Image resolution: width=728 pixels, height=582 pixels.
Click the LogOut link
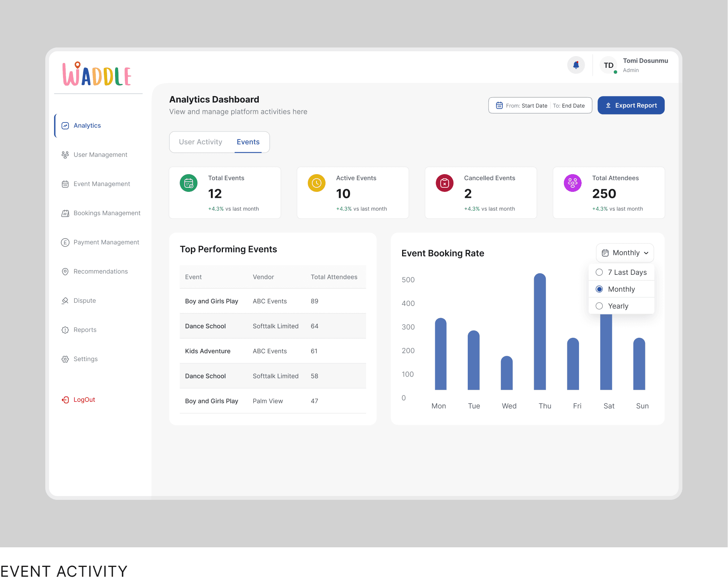[84, 400]
